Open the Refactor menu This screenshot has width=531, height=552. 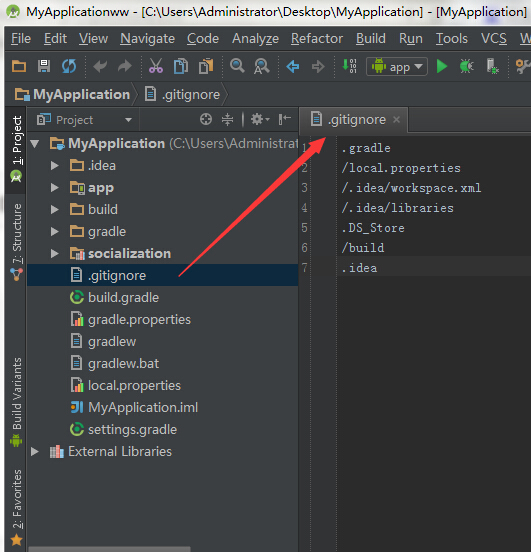coord(317,38)
